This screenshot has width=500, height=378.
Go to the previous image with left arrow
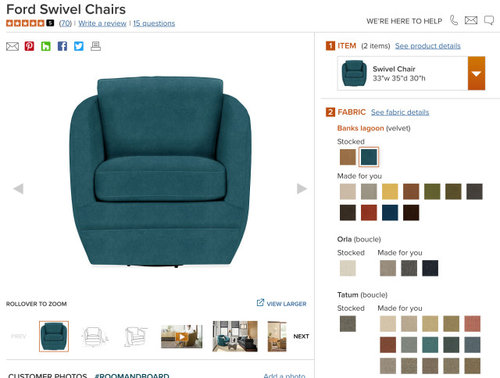(x=18, y=189)
